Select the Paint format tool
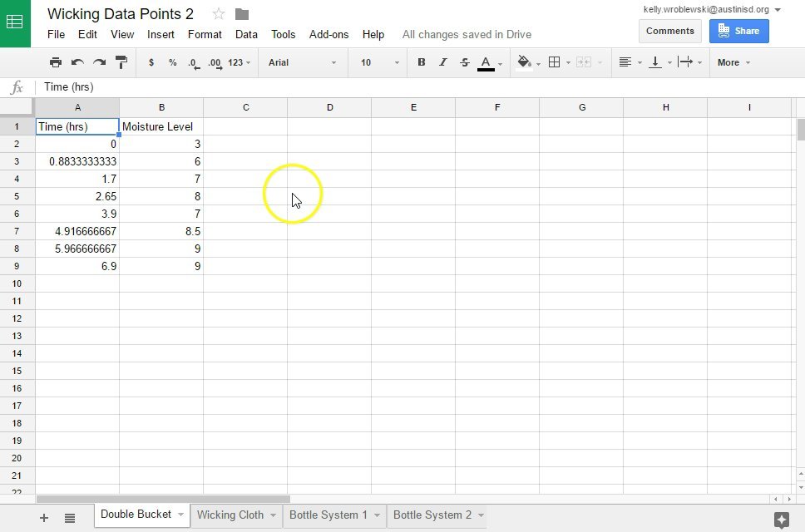Viewport: 805px width, 532px height. [120, 62]
